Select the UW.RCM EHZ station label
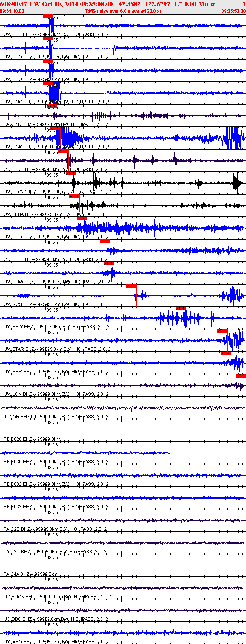Image resolution: width=246 pixels, height=644 pixels. point(56,147)
